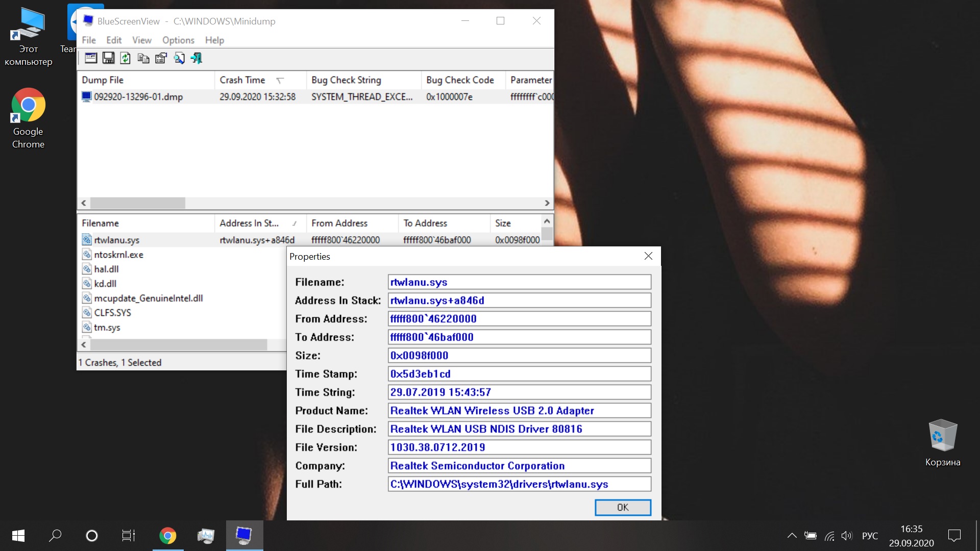980x551 pixels.
Task: Open the View menu
Action: point(142,40)
